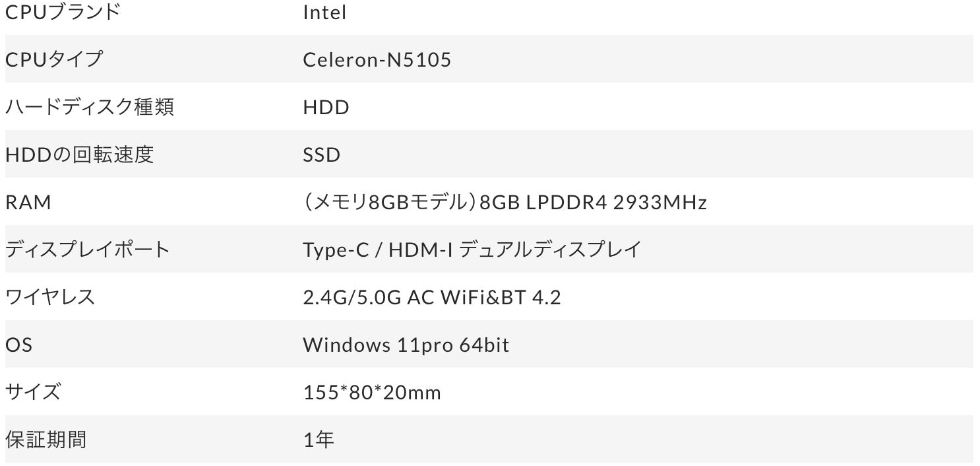Select the SSD value text
The width and height of the screenshot is (980, 466).
pyautogui.click(x=322, y=154)
